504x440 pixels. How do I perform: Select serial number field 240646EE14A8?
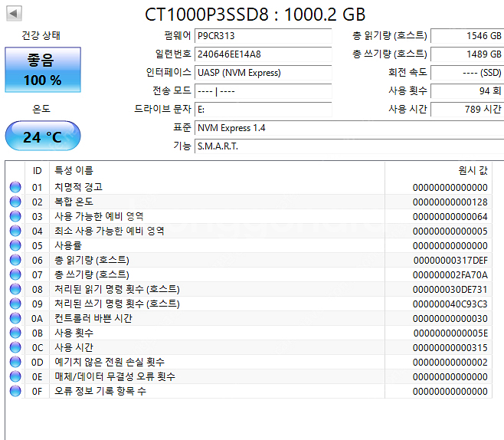click(263, 54)
